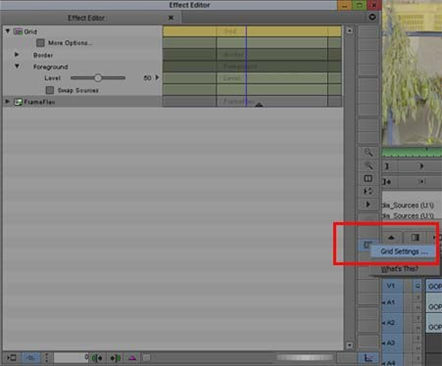Click the Effect Editor fast menu icon
Screen dimensions: 442x366
[372, 17]
